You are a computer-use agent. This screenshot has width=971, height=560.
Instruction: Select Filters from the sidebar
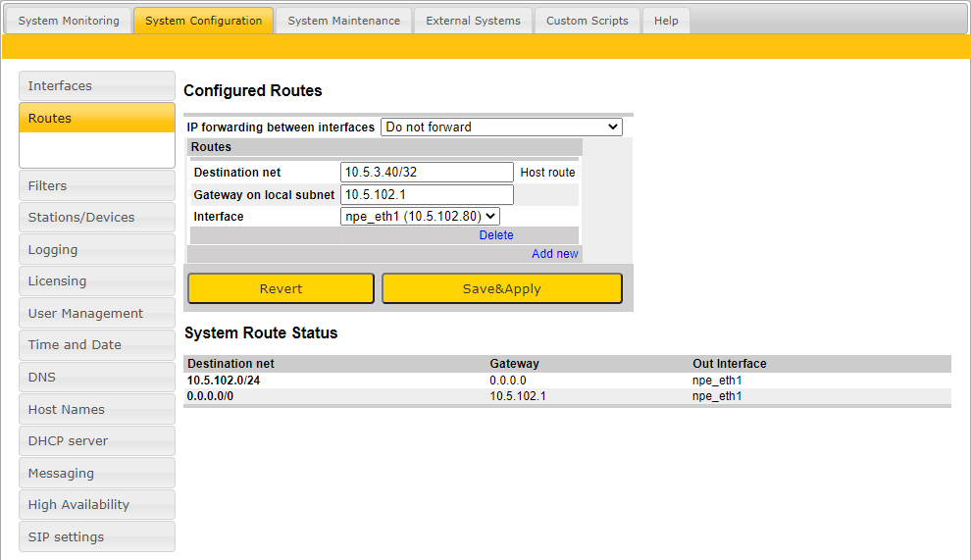click(96, 186)
